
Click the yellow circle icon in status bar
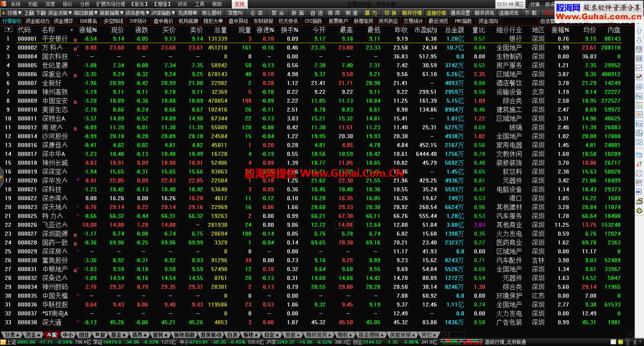point(620,342)
